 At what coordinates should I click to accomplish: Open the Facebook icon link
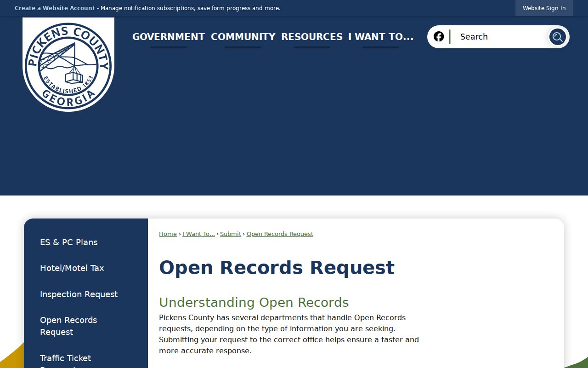[439, 36]
